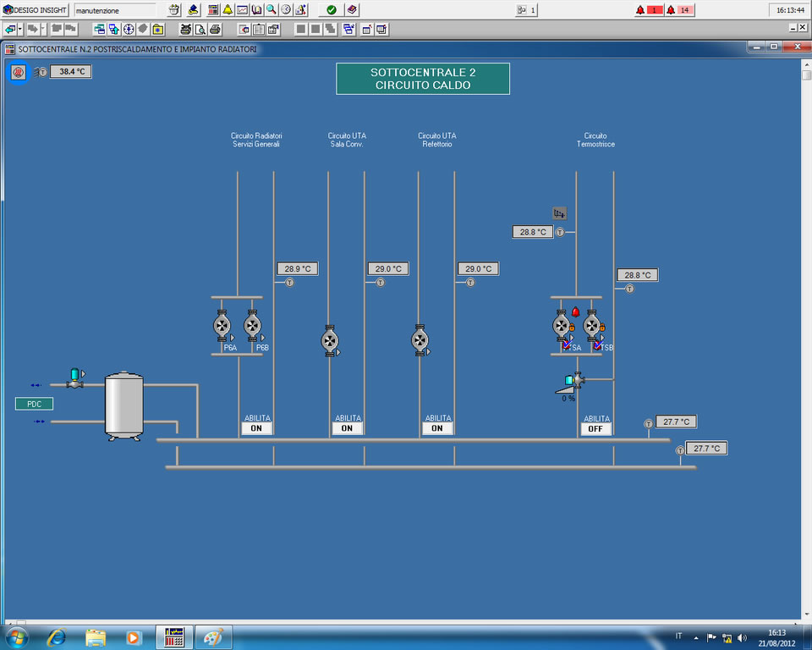
Task: Expand the forward navigation dropdown arrow
Action: [x=43, y=29]
